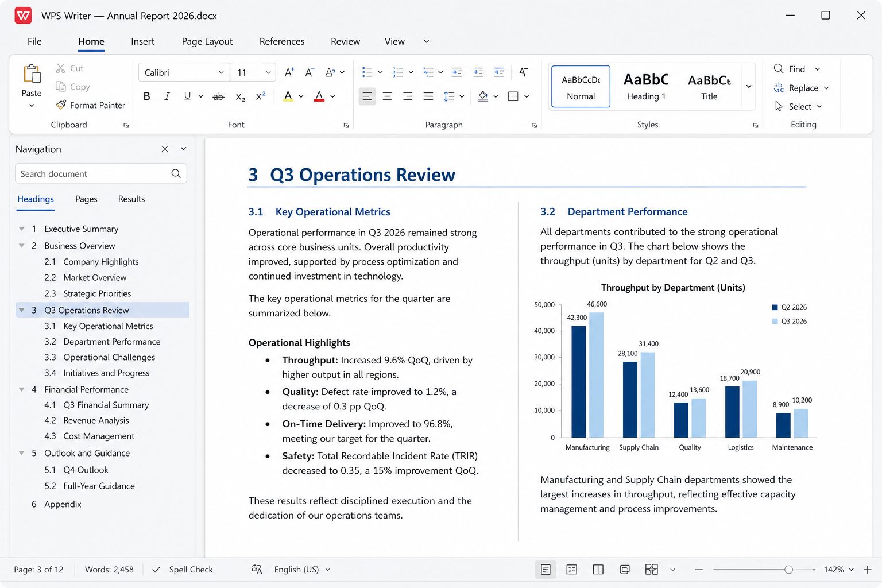Open the Results tab in Navigation
882x588 pixels.
coord(131,199)
